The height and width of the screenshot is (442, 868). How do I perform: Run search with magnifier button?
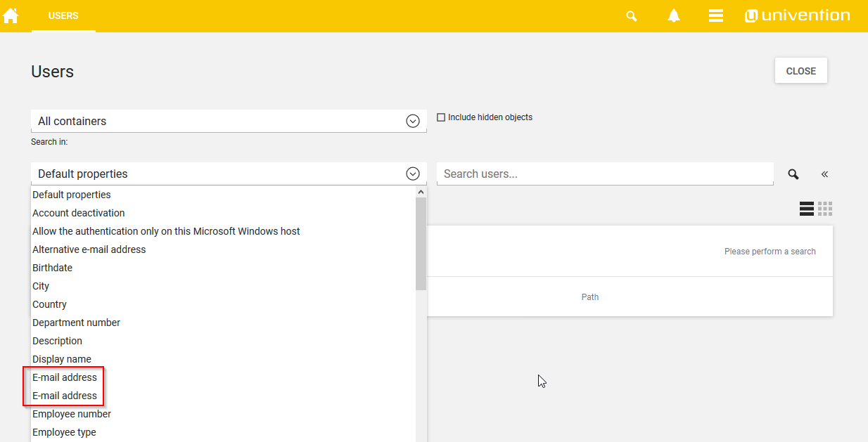pyautogui.click(x=793, y=174)
